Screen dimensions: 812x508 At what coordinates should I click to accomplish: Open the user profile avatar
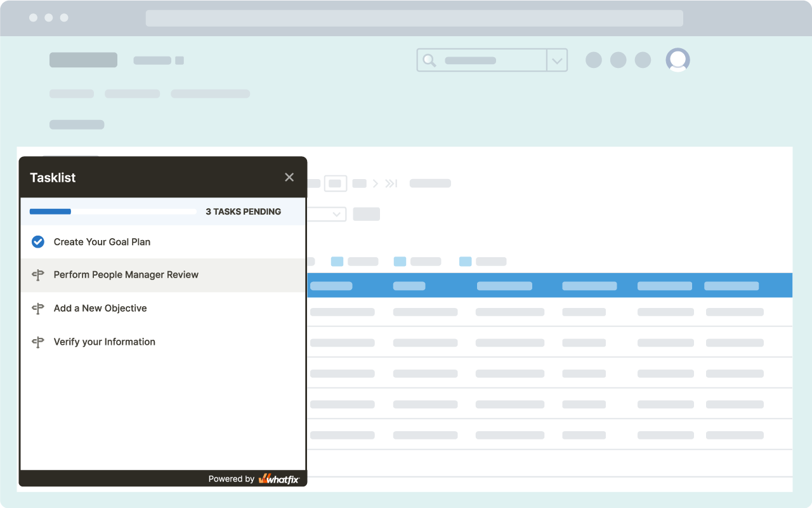click(x=678, y=60)
